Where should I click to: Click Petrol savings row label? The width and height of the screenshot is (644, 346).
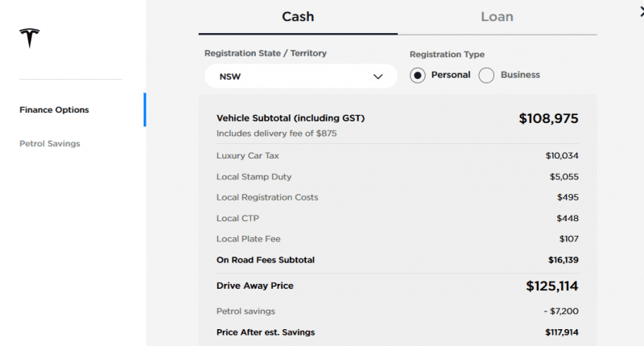[x=246, y=311]
